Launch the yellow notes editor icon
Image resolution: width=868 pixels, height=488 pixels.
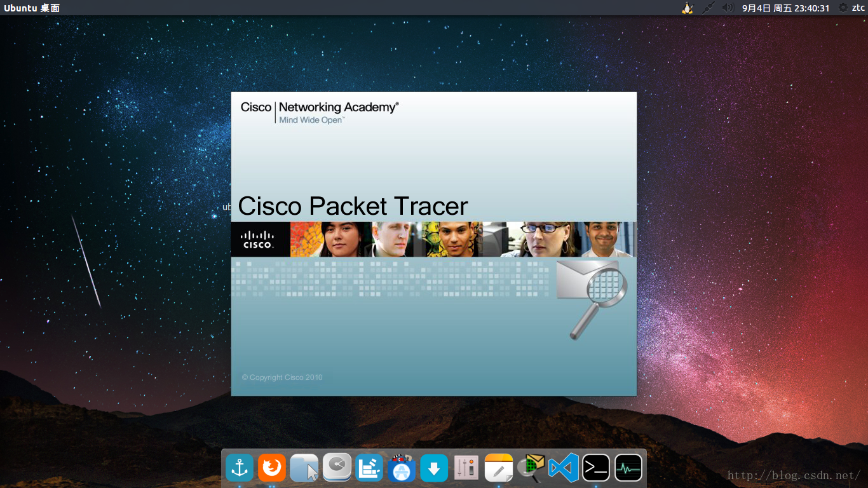click(499, 468)
